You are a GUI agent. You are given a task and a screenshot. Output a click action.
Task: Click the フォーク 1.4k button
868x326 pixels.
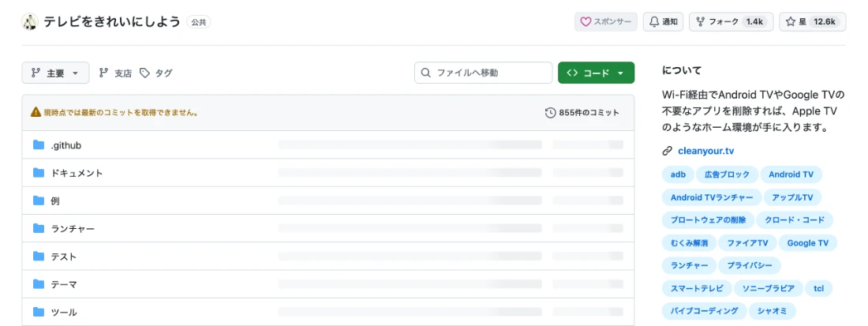[731, 21]
